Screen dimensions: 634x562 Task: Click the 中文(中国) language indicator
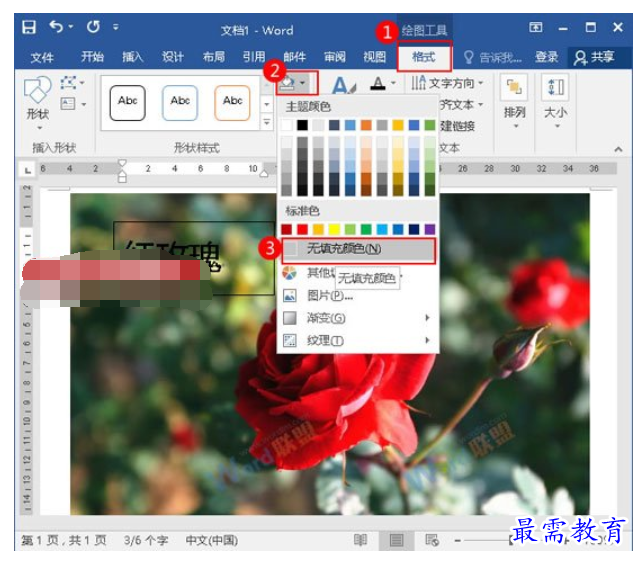pyautogui.click(x=211, y=540)
